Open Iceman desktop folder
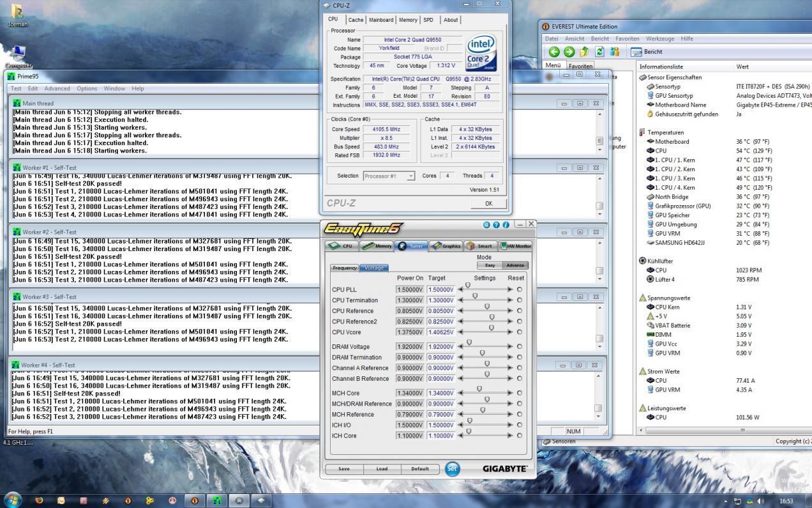 (17, 15)
